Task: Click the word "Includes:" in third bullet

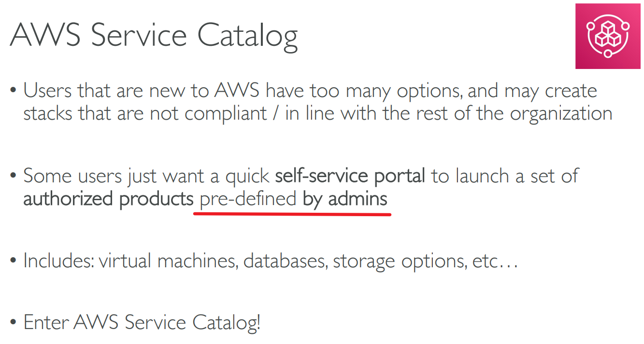Action: tap(58, 261)
